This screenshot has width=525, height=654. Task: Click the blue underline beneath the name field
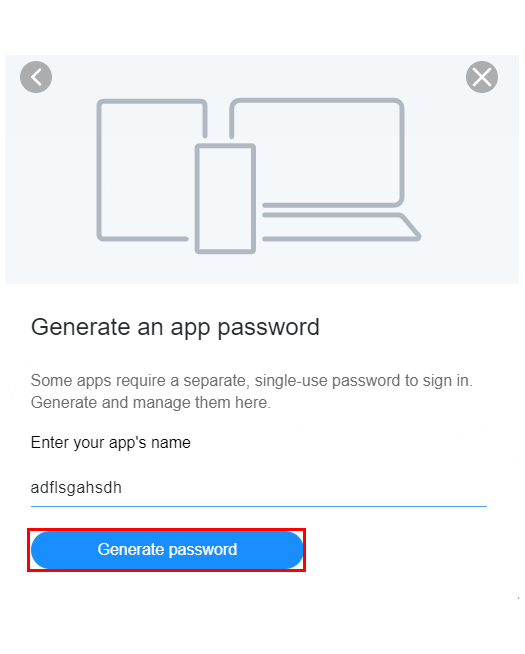coord(259,506)
